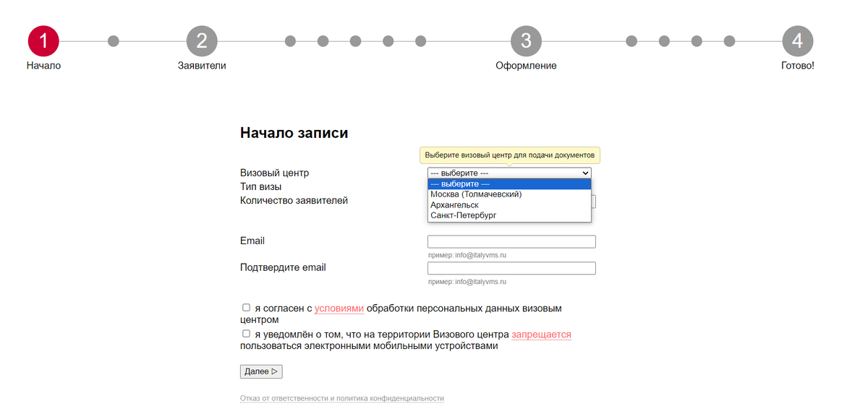Click step 3 circle labeled Оформление
This screenshot has height=414, width=868.
pos(526,41)
